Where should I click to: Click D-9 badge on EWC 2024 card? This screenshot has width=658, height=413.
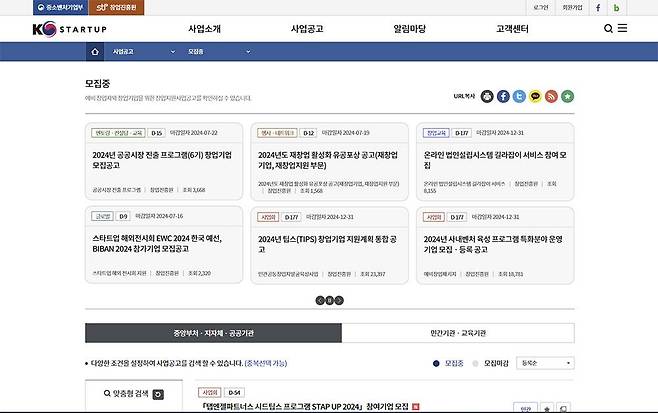[x=123, y=217]
